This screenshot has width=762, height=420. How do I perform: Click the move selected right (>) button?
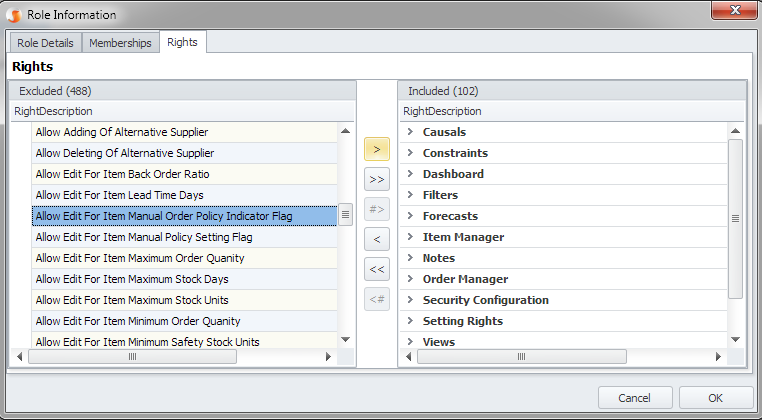376,150
